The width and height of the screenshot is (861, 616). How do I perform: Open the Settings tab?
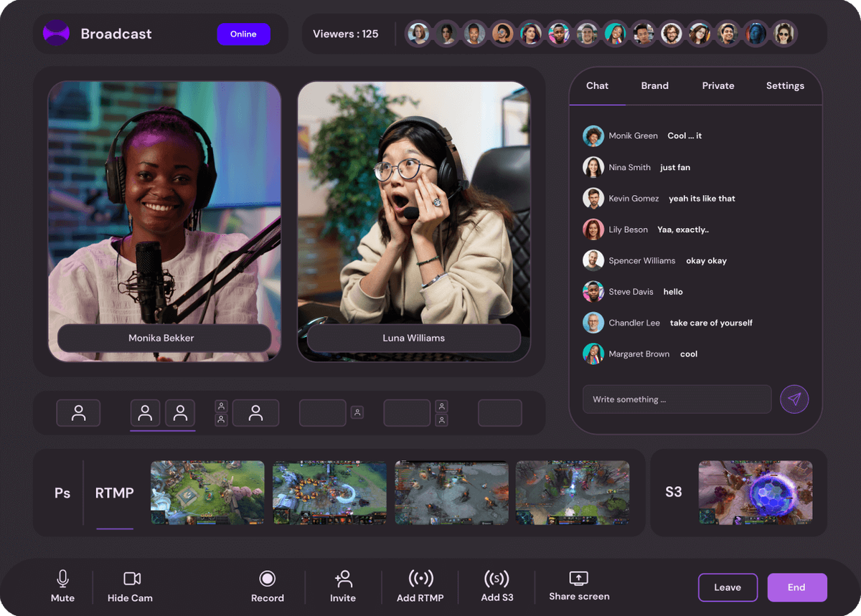785,85
